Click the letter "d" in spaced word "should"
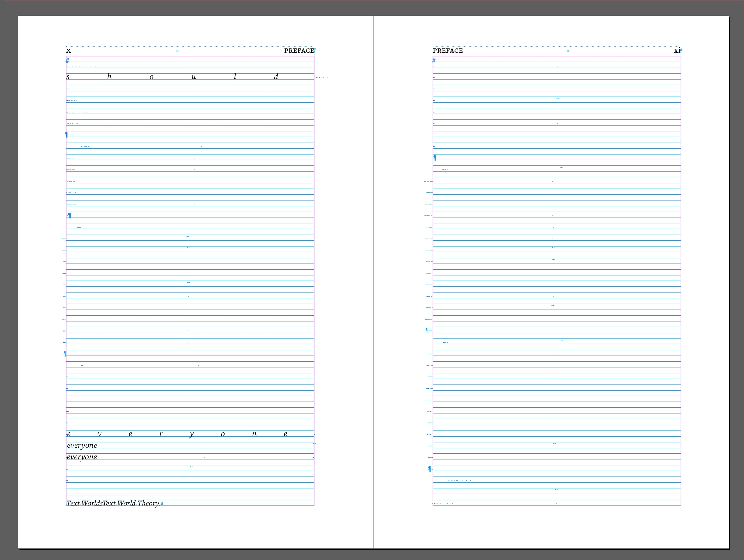The width and height of the screenshot is (744, 560). click(x=276, y=77)
